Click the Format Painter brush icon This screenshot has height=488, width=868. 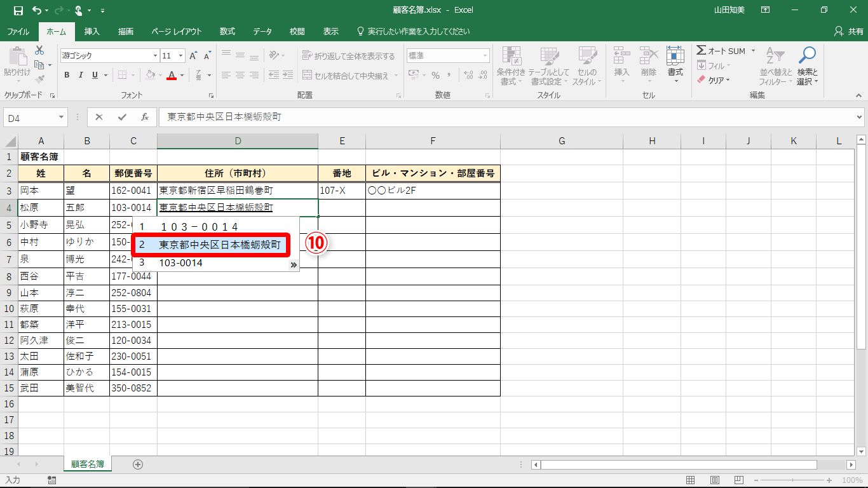[x=39, y=79]
